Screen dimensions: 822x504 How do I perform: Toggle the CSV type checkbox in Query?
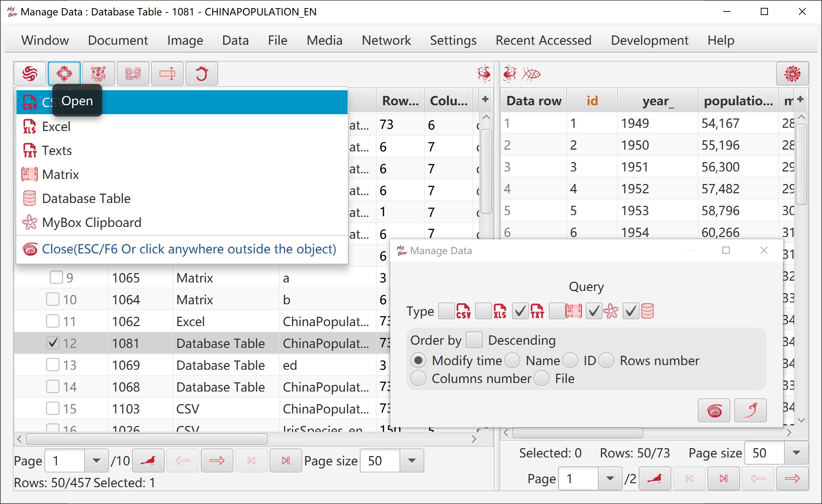point(446,311)
